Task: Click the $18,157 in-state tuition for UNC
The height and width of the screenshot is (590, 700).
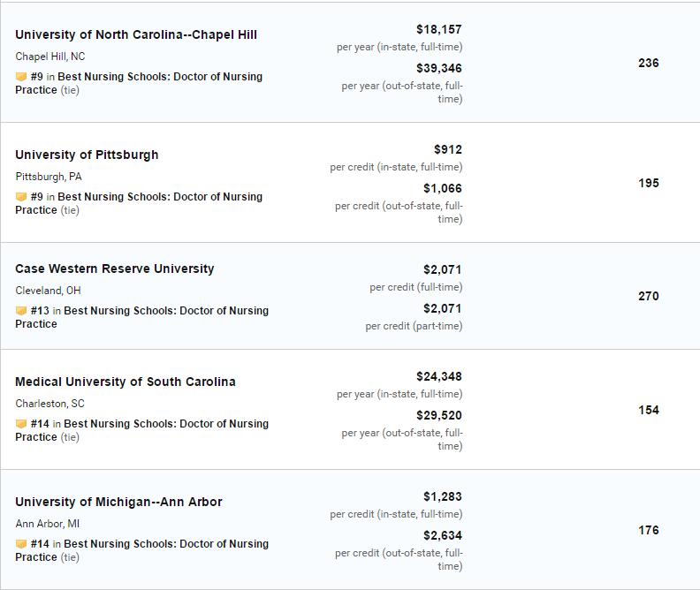Action: (x=439, y=29)
